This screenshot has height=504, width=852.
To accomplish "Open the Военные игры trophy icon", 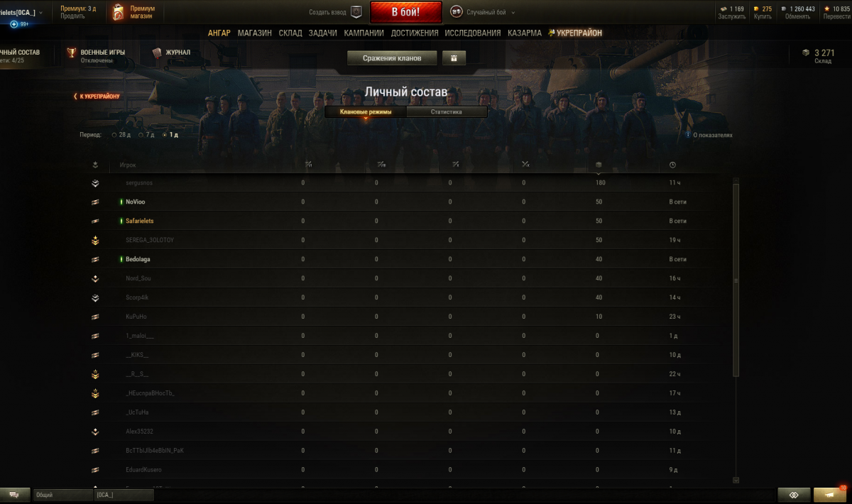I will [71, 53].
